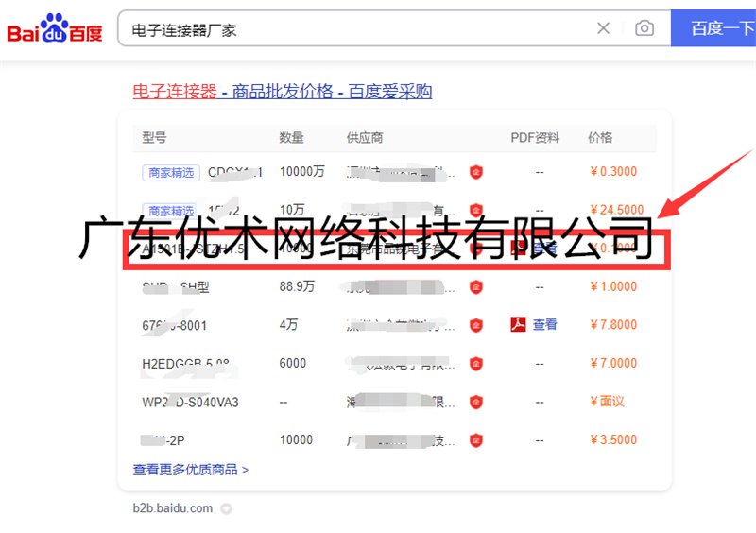Click the 商家精选 tag in the ¥0.3000 row
756x533 pixels.
tap(171, 172)
